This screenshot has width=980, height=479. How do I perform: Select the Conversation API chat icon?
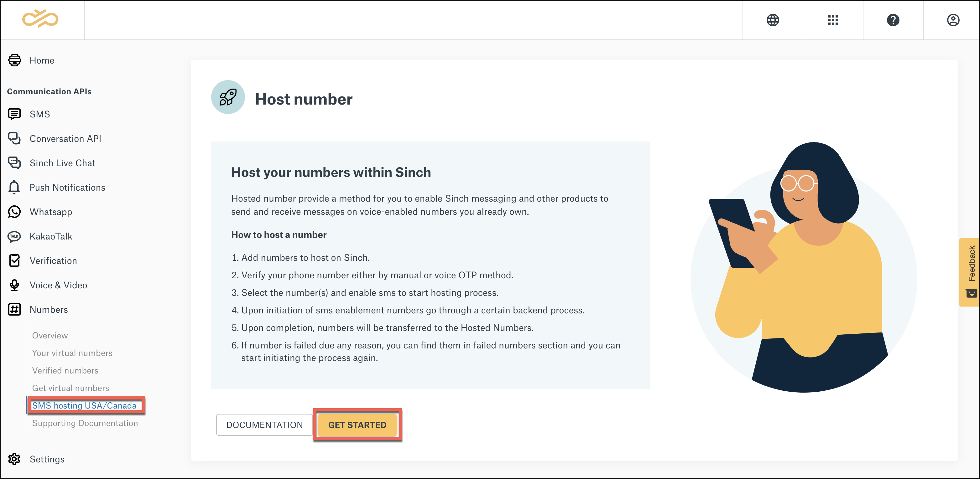[x=14, y=138]
